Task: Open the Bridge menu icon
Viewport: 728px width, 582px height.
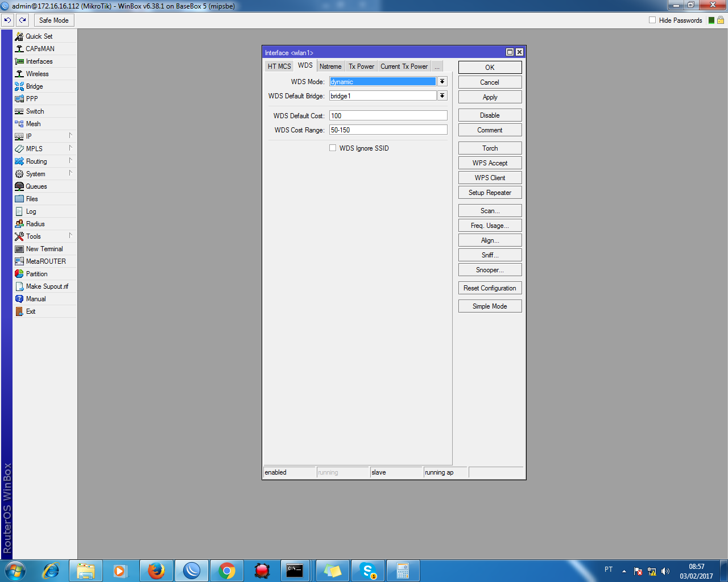Action: [19, 86]
